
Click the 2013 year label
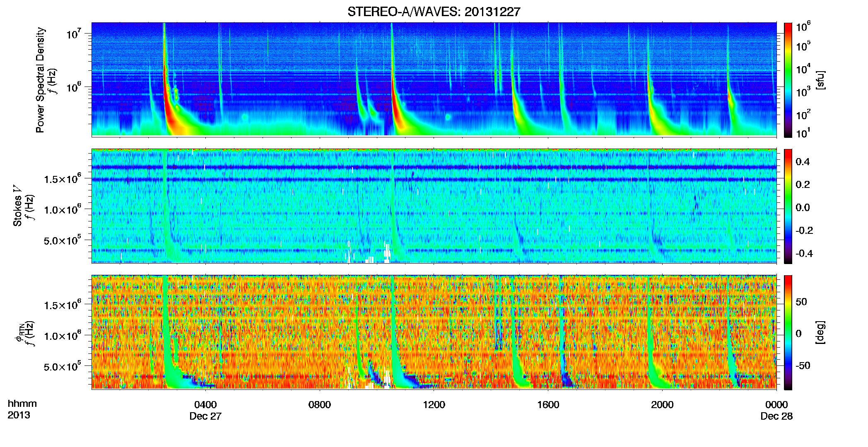pyautogui.click(x=19, y=415)
